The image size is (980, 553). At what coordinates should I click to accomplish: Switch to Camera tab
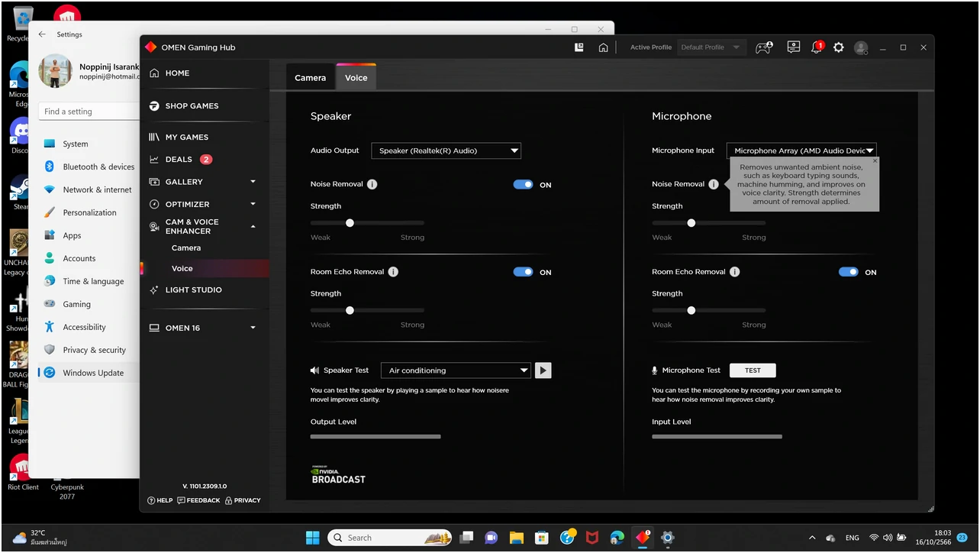tap(310, 77)
